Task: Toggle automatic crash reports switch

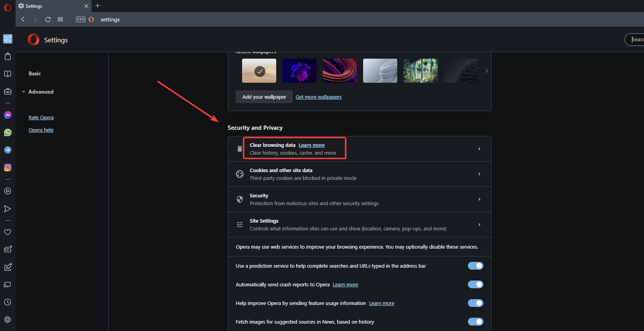Action: tap(475, 284)
